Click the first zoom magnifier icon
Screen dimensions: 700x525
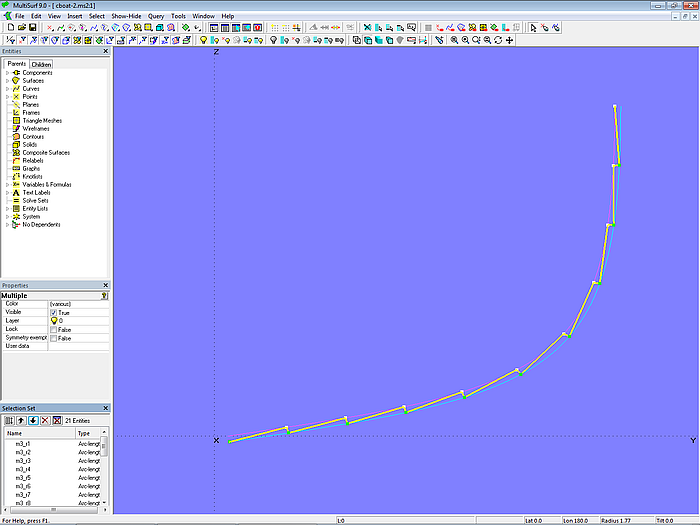click(454, 40)
